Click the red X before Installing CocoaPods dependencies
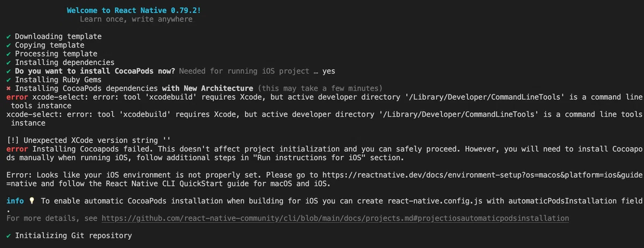The image size is (644, 248). tap(9, 88)
